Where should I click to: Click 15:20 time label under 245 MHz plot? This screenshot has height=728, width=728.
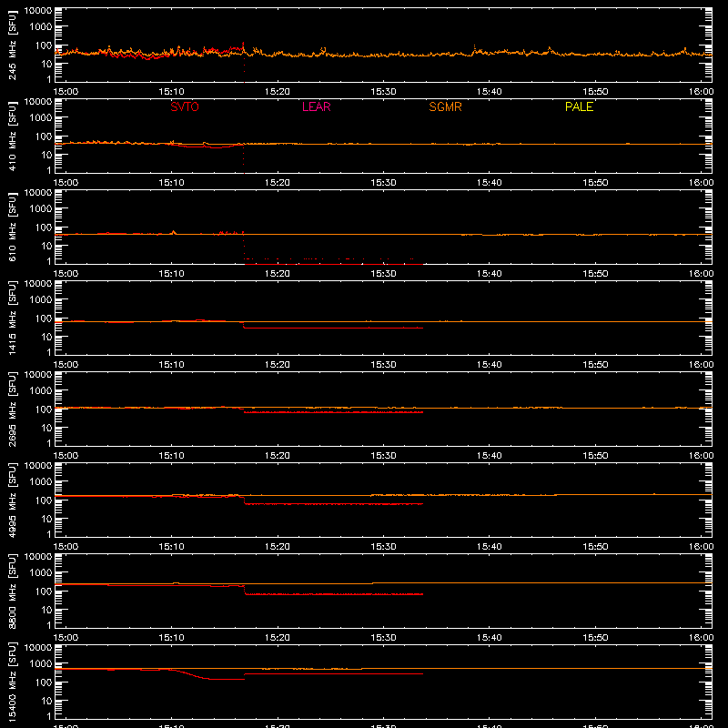point(278,92)
